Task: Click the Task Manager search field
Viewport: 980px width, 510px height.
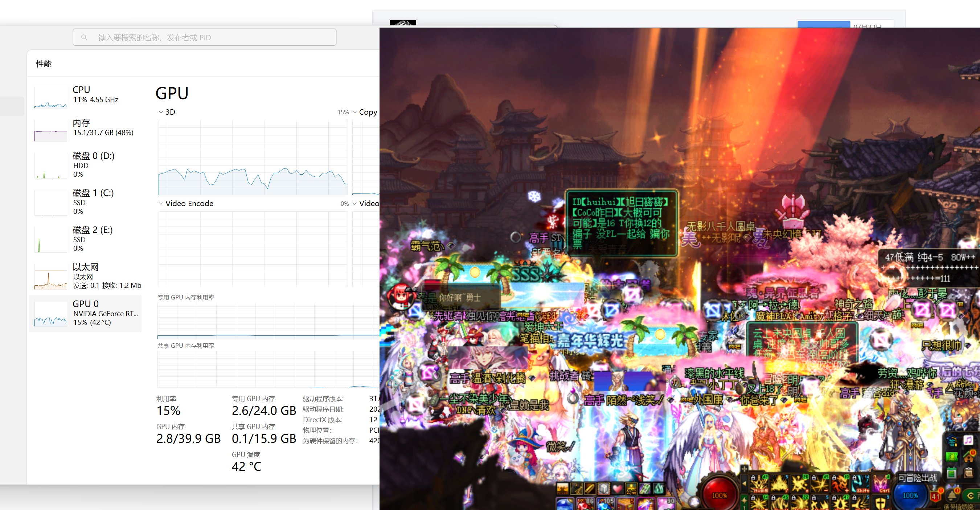Action: coord(205,37)
